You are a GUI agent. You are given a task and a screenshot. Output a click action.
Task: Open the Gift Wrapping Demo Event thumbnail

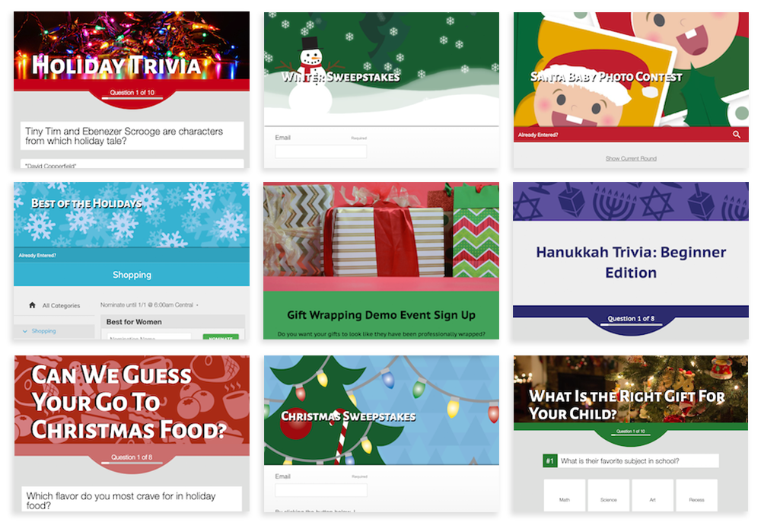(381, 260)
